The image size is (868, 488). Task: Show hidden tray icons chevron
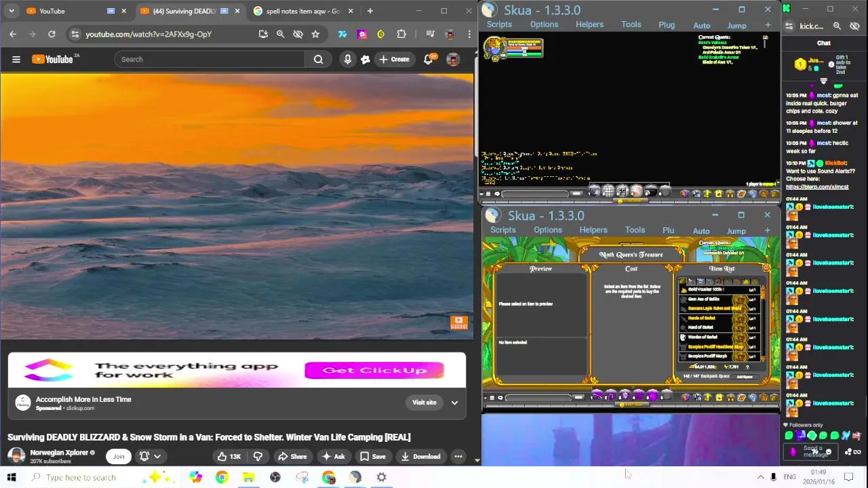(760, 477)
